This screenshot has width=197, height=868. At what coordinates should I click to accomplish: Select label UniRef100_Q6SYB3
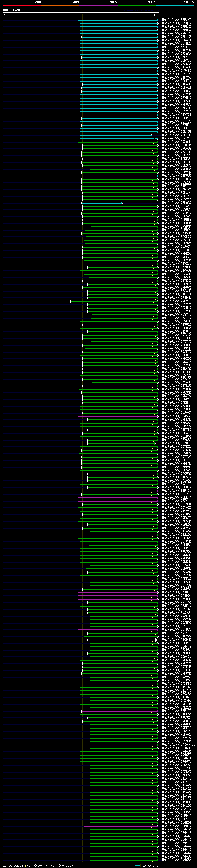click(x=176, y=135)
